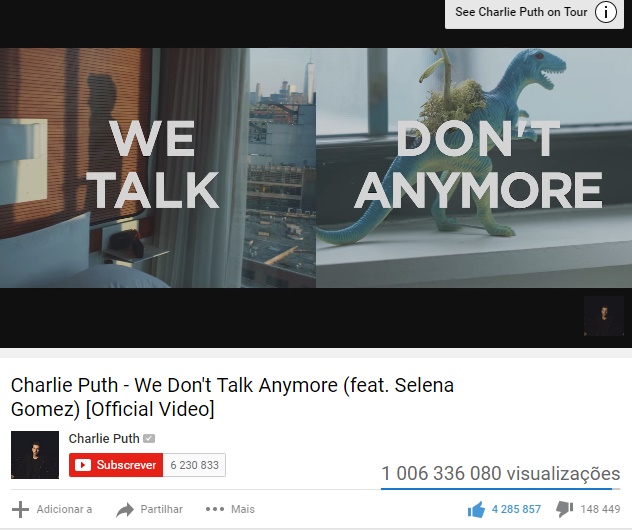Click the See Charlie Puth on Tour card
632x530 pixels.
click(534, 13)
